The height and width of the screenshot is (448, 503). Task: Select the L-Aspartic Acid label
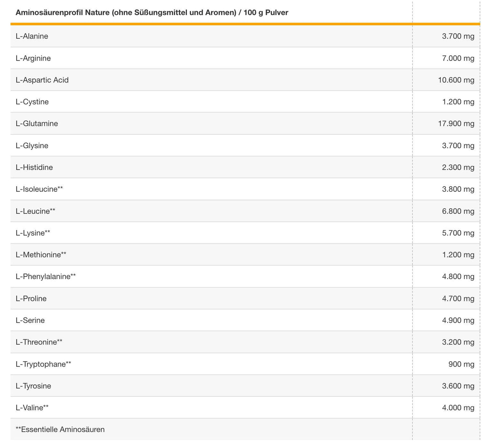(42, 80)
